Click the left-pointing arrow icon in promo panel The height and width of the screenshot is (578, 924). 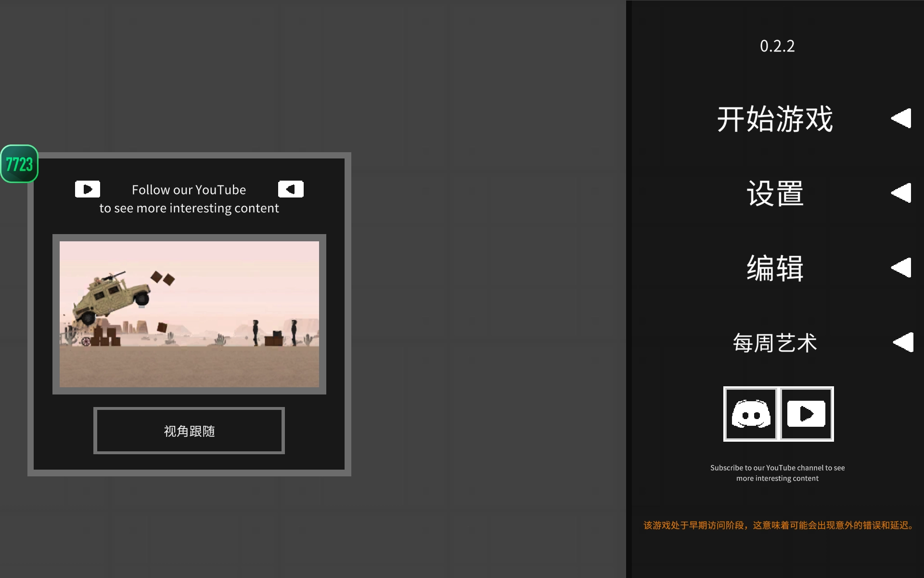[291, 189]
